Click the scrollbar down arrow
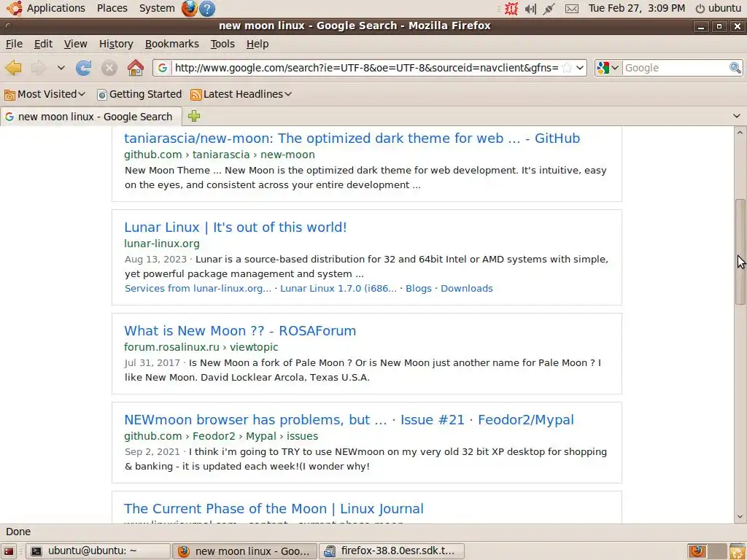The width and height of the screenshot is (747, 560). point(740,517)
